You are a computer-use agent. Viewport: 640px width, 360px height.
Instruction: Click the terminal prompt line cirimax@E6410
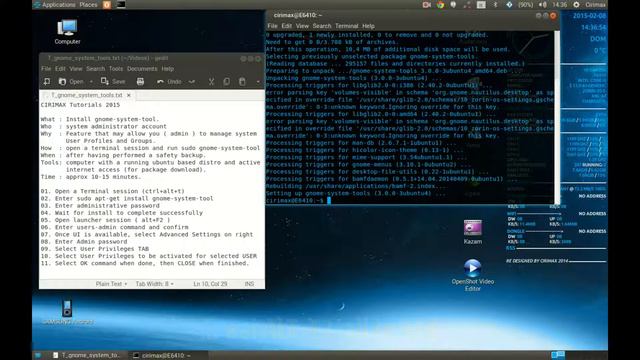pyautogui.click(x=295, y=200)
